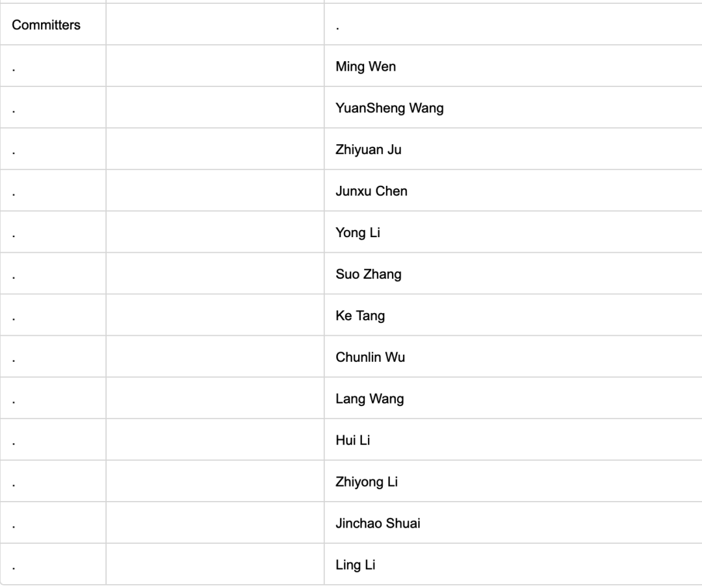Select Ling Li in the last row
This screenshot has height=588, width=702.
click(355, 565)
